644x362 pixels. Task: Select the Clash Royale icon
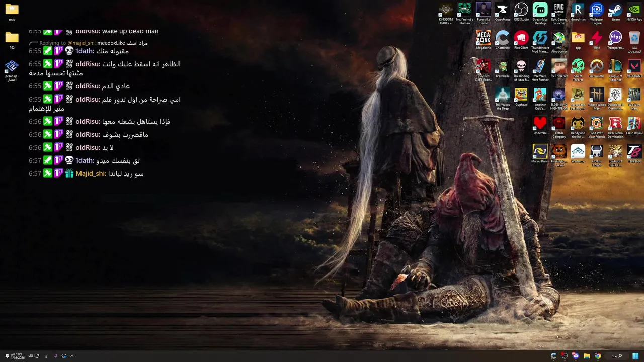[634, 125]
